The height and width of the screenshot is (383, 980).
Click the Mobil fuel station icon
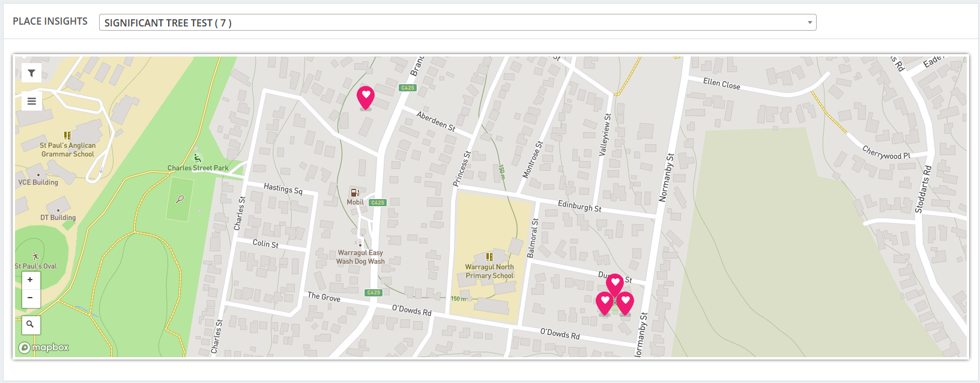355,193
